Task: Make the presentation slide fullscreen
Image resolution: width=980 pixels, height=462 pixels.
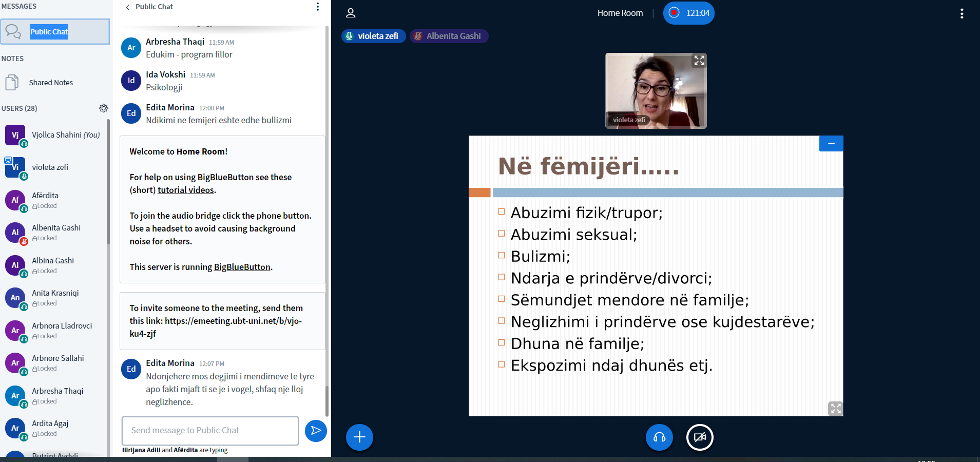Action: (835, 408)
